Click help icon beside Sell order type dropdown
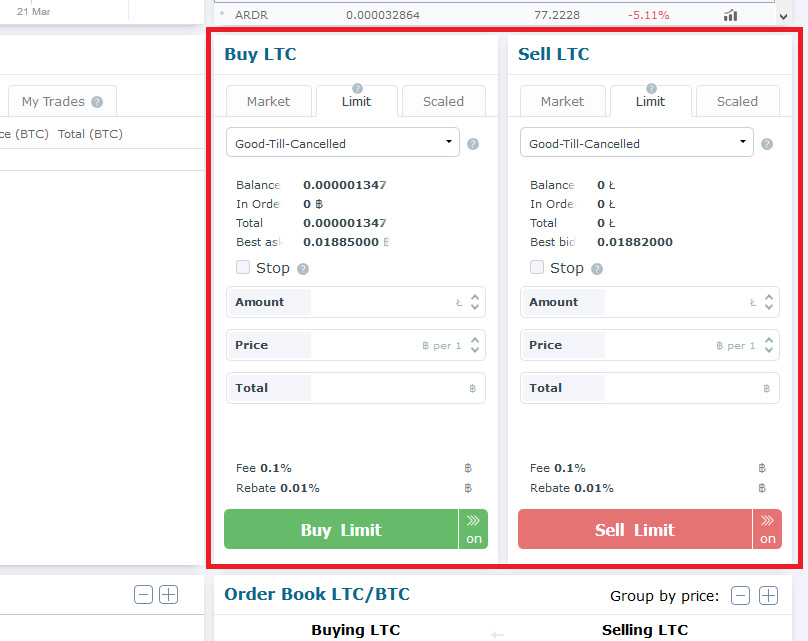Viewport: 808px width, 641px height. pos(767,144)
